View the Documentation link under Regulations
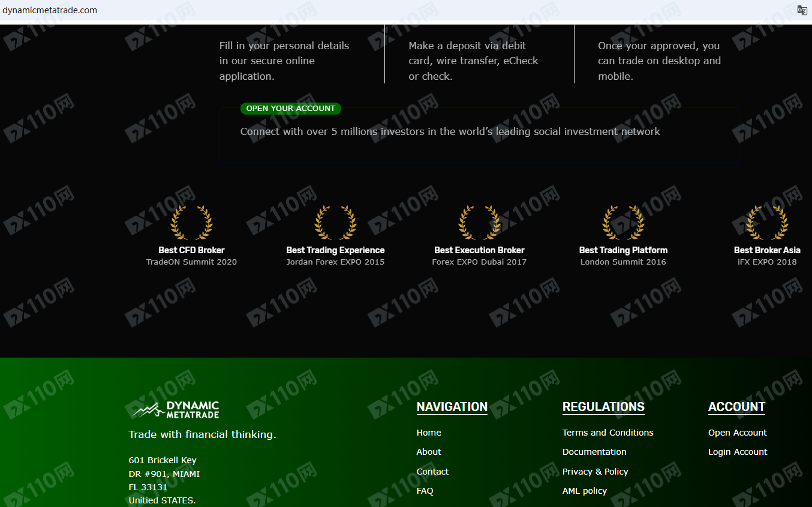The width and height of the screenshot is (812, 507). [x=594, y=452]
